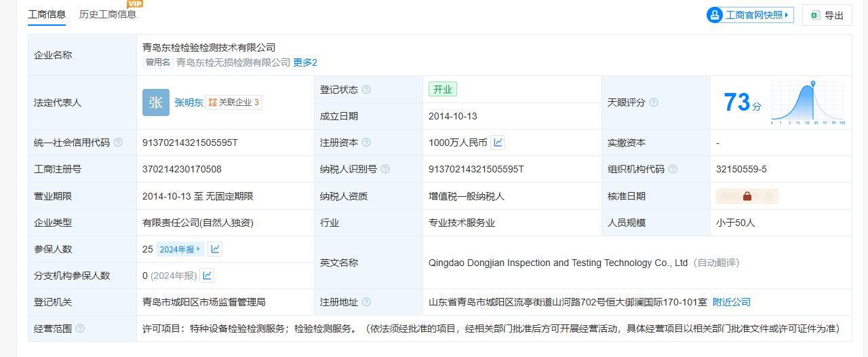Screen dimensions: 868x357
Task: Click the VIP badge above 历史工商信息
Action: (x=135, y=4)
